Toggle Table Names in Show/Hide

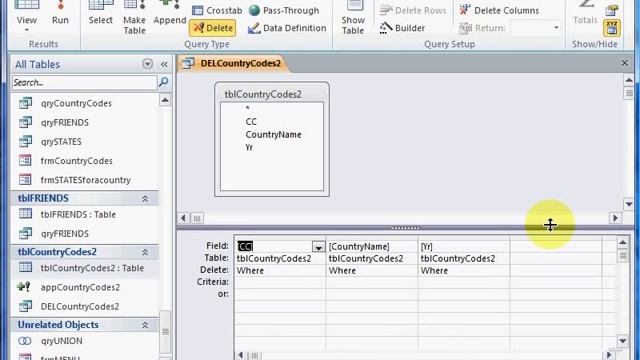[x=611, y=28]
